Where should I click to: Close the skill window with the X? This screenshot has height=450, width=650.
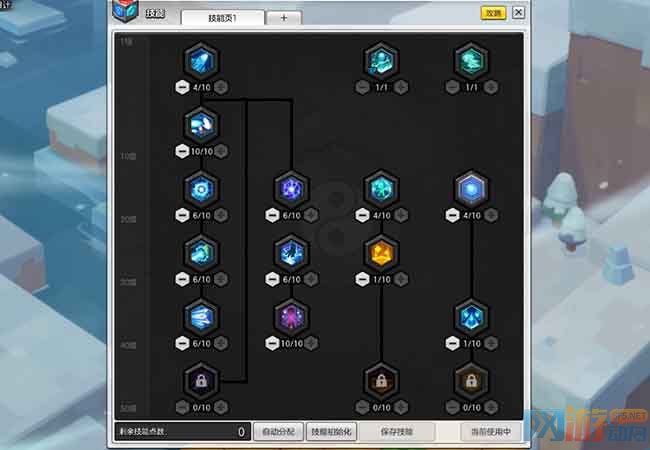[x=518, y=12]
